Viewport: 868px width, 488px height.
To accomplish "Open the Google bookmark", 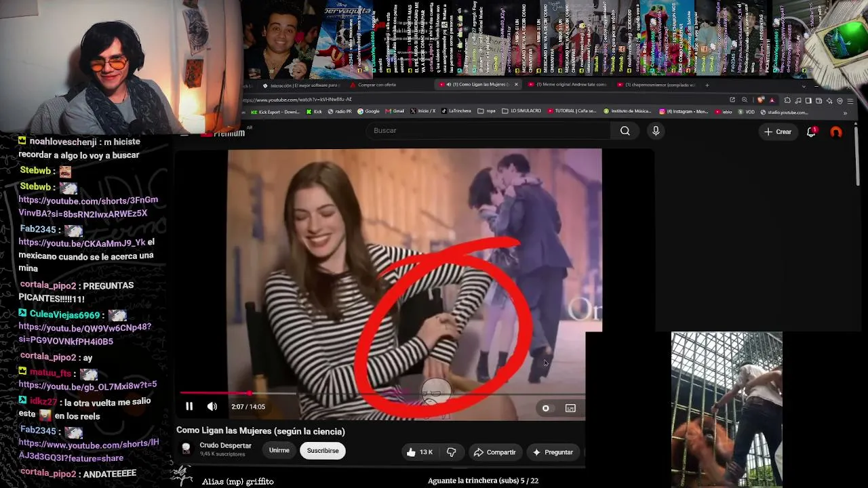I will click(x=370, y=111).
